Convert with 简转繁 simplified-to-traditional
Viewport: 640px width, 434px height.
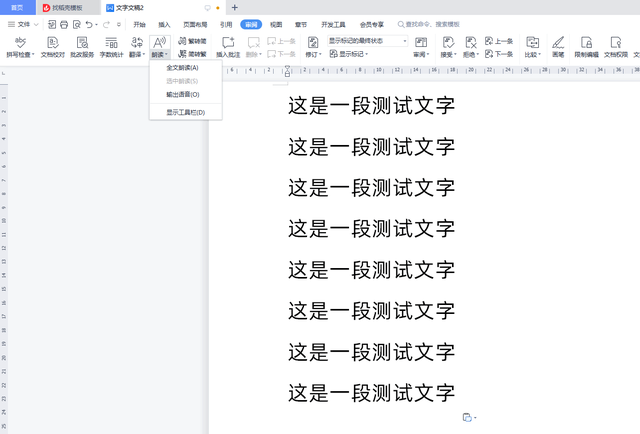[192, 54]
